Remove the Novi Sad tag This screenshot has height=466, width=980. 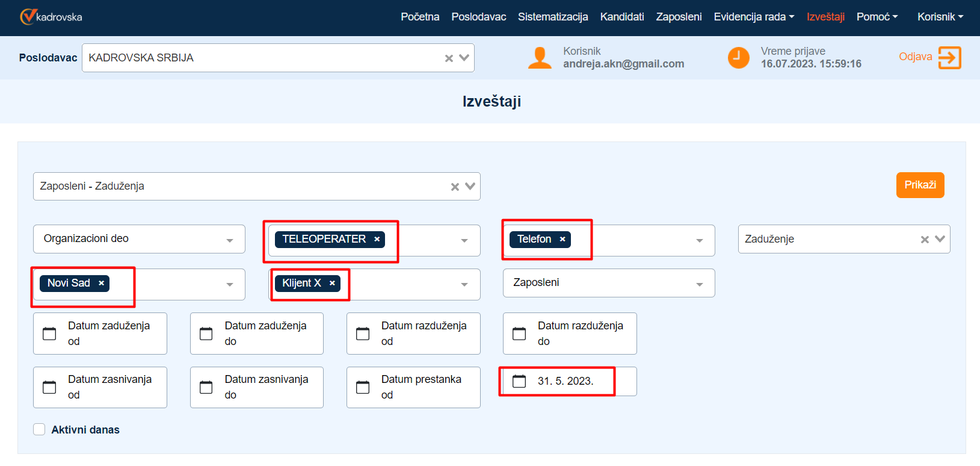tap(101, 283)
